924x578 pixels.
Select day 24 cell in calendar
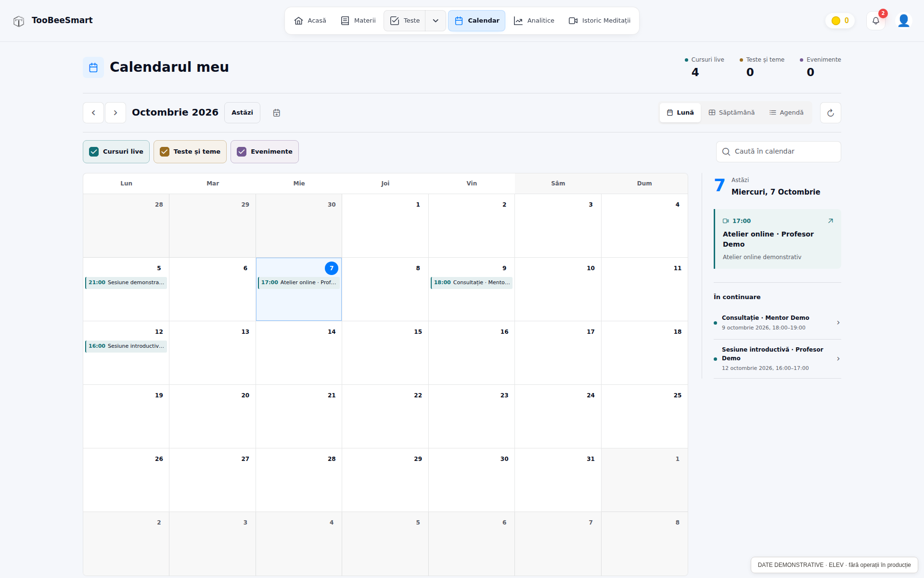pos(558,417)
